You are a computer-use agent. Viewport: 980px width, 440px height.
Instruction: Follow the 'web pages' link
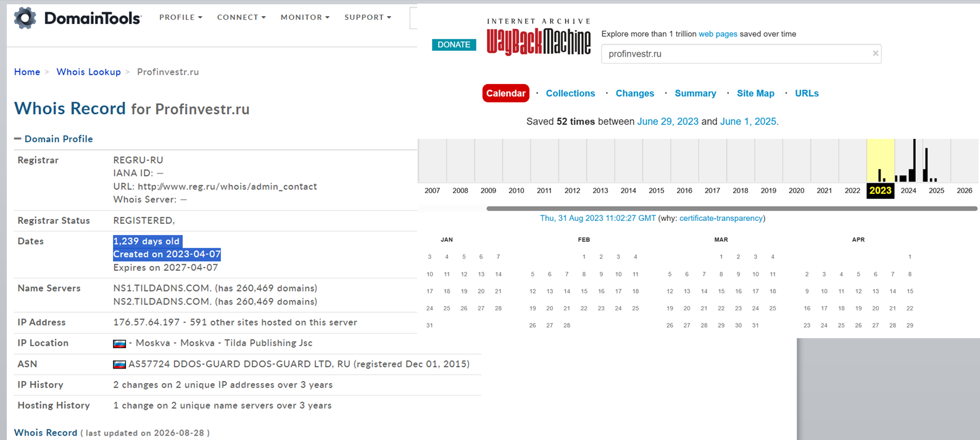pos(718,34)
